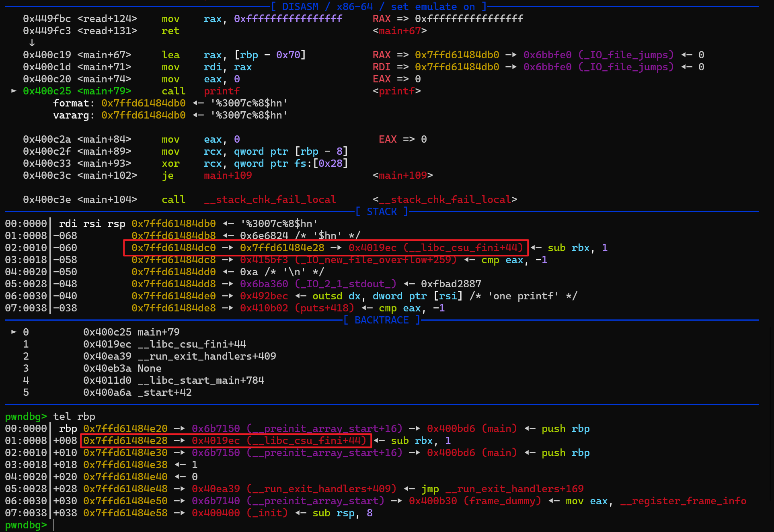Screen dimensions: 774x532
Task: Click the red printf call target
Action: pyautogui.click(x=222, y=91)
